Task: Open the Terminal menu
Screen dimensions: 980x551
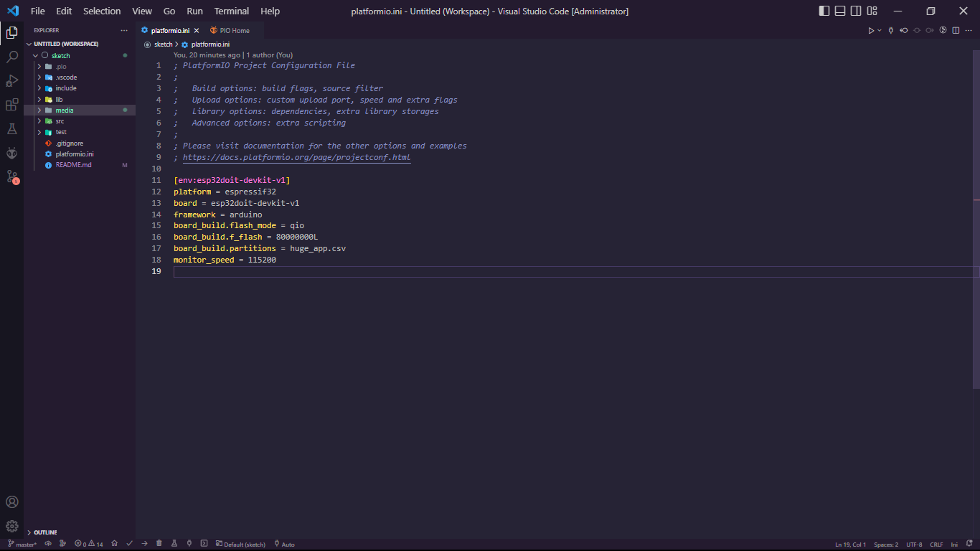Action: [x=232, y=11]
